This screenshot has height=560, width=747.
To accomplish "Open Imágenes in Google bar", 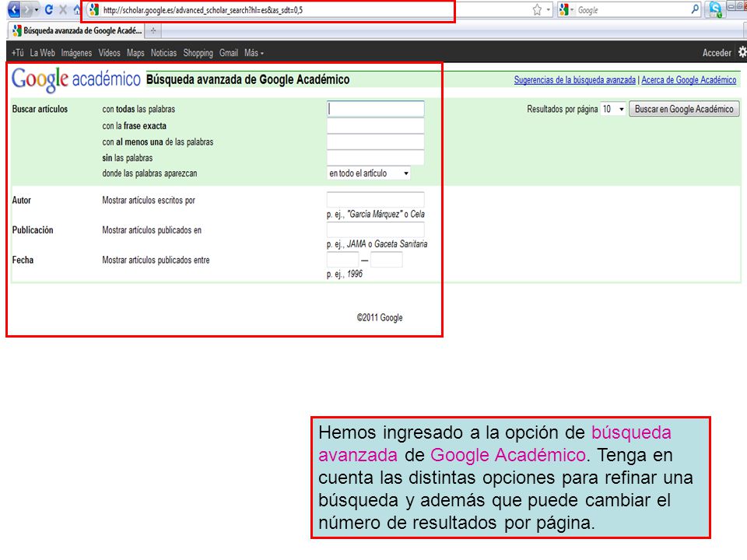I will (x=76, y=53).
